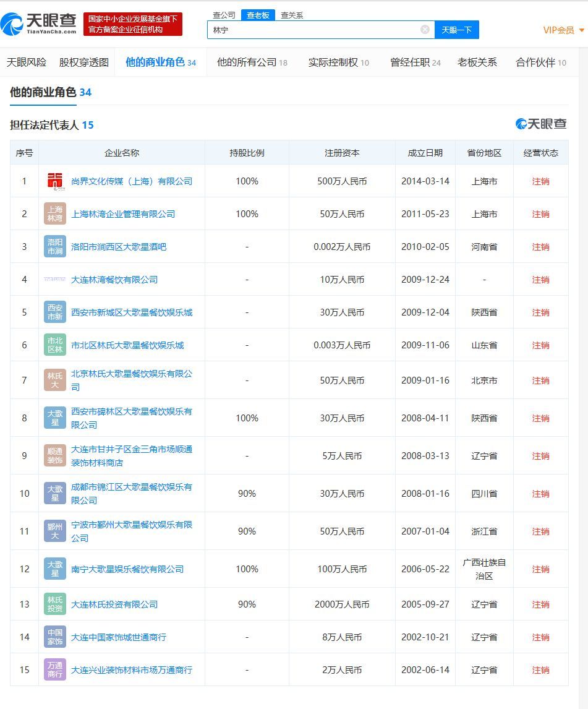Click the 大歌星 avatar for 西安市碑林区 company

pyautogui.click(x=55, y=418)
